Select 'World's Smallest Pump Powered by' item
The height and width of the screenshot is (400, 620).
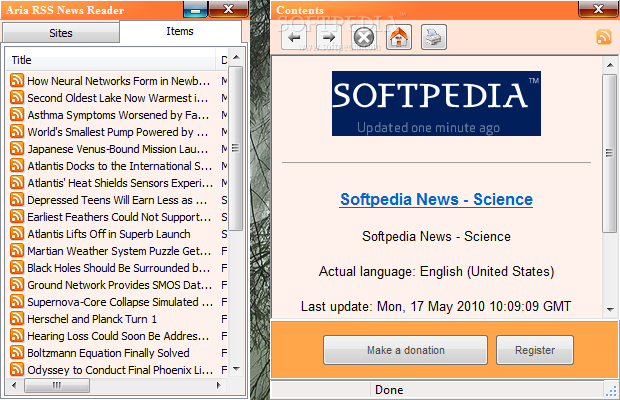tap(119, 132)
